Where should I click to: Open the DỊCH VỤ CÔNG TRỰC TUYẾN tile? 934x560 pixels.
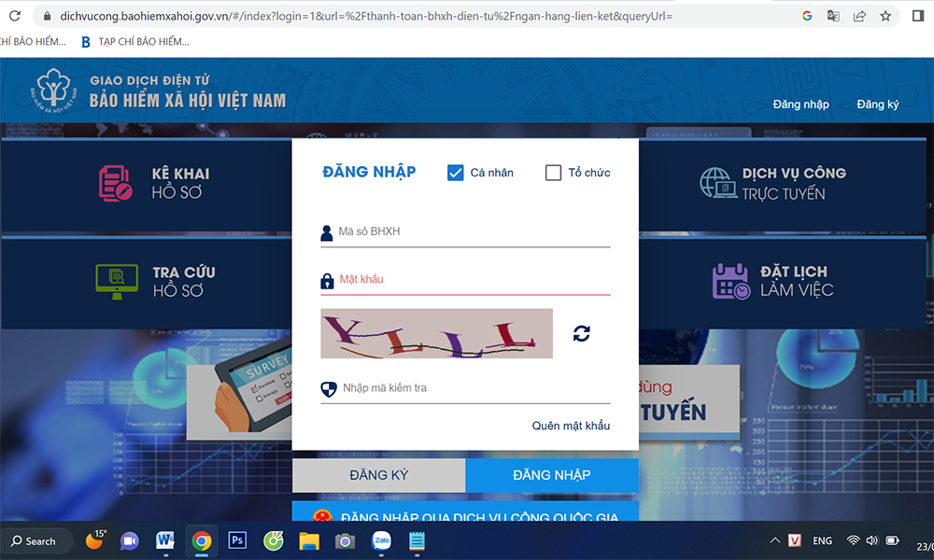[783, 185]
